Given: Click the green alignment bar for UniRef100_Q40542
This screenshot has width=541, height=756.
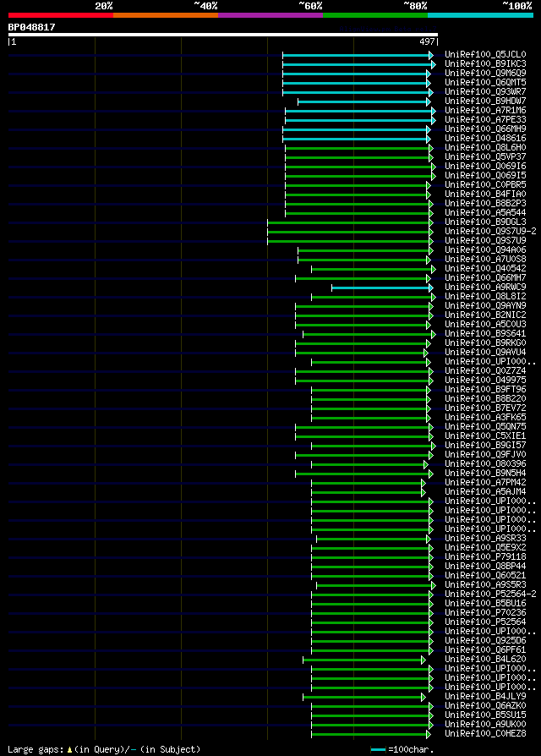Looking at the screenshot, I should [x=374, y=270].
